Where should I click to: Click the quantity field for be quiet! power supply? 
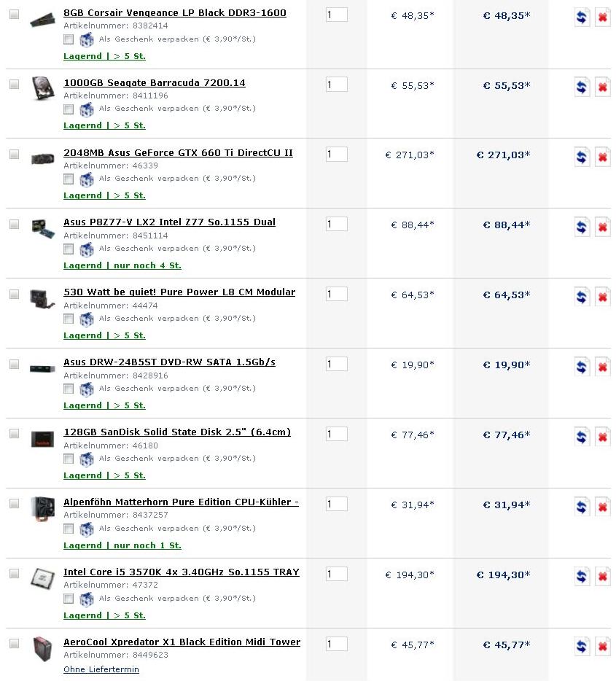[x=337, y=294]
